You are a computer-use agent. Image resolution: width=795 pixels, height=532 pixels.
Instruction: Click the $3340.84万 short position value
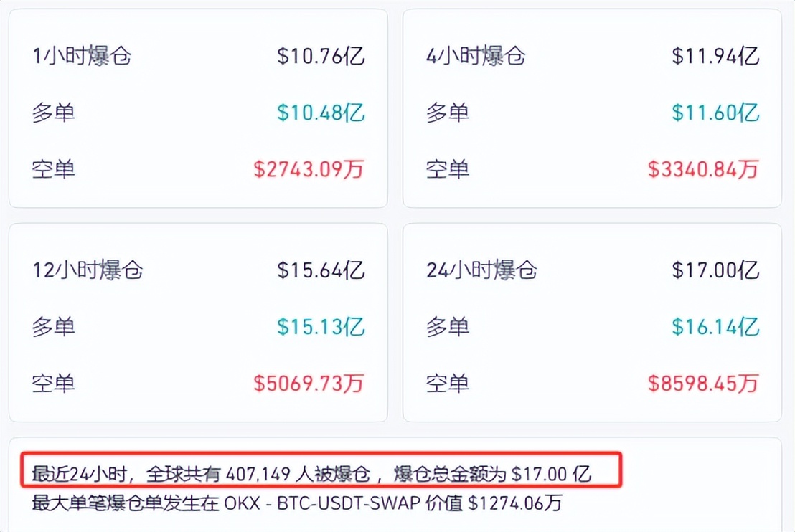click(703, 169)
